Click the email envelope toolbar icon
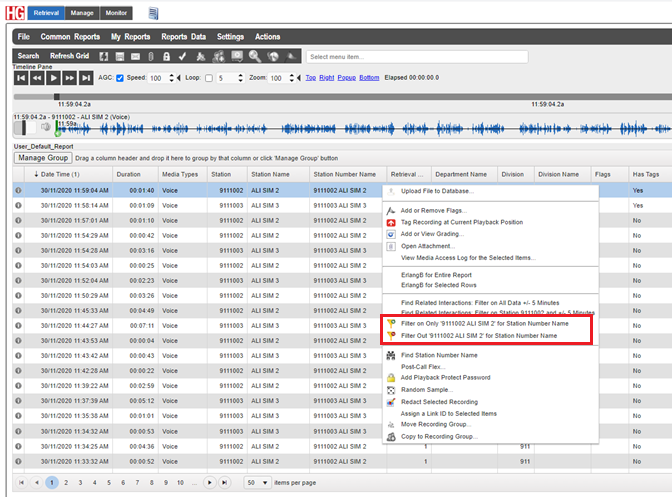The image size is (672, 497). tap(135, 56)
